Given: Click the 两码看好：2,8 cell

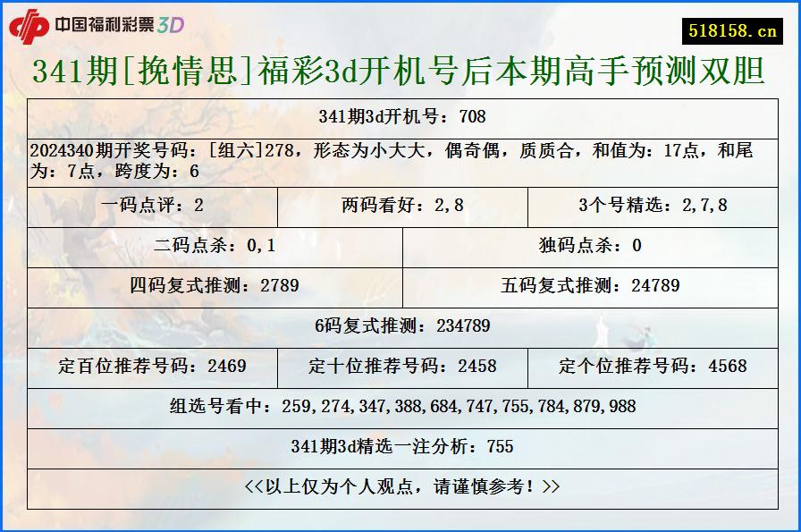Looking at the screenshot, I should 400,202.
